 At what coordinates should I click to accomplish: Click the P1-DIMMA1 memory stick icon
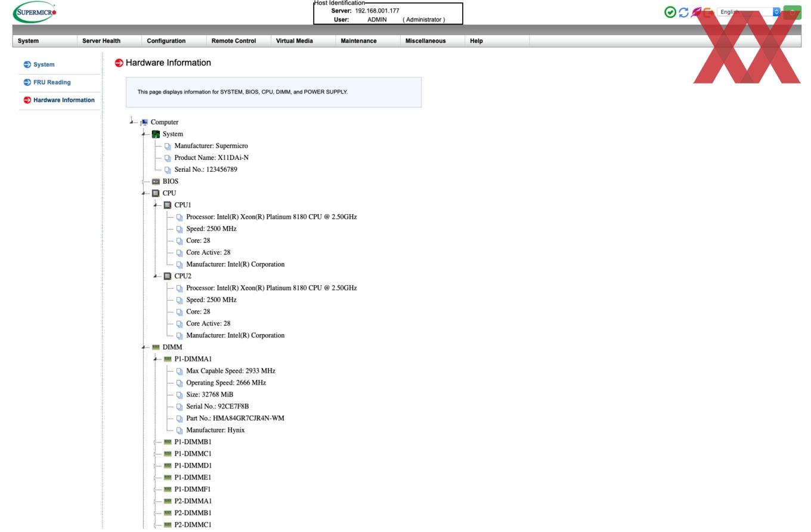pyautogui.click(x=168, y=359)
